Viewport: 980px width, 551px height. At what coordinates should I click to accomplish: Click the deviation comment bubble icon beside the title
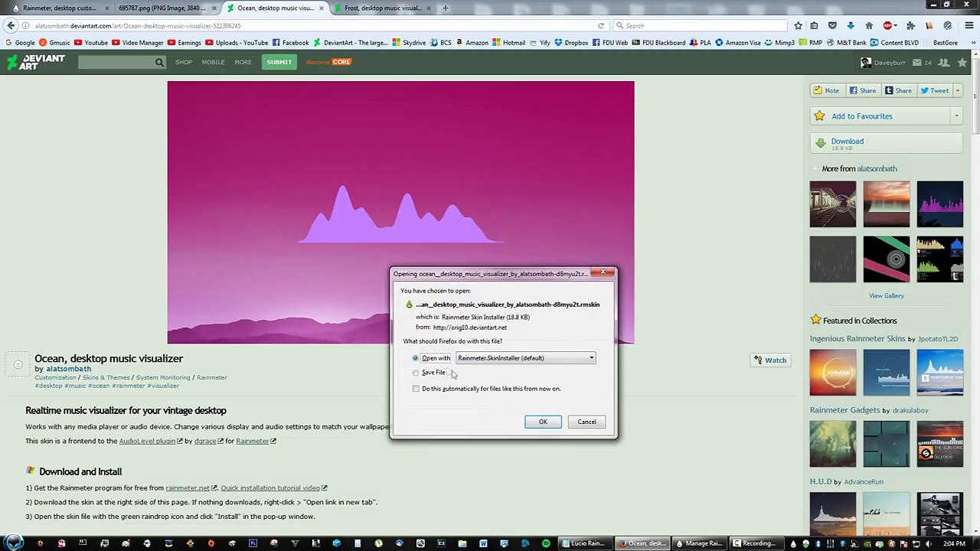tap(18, 364)
